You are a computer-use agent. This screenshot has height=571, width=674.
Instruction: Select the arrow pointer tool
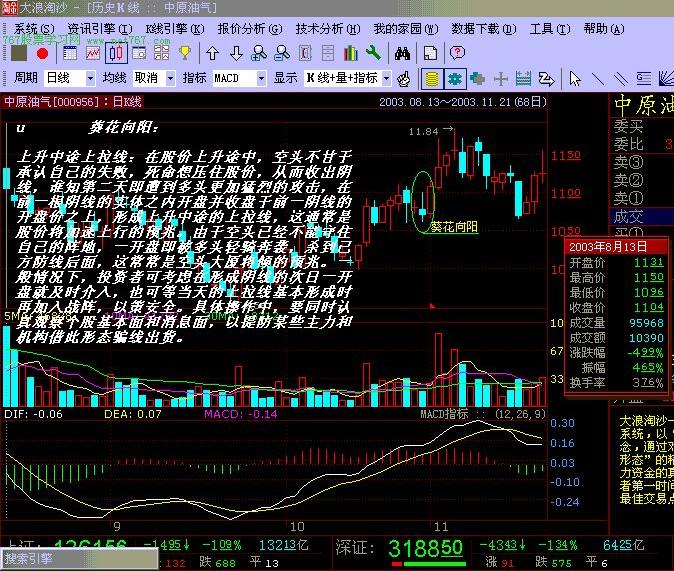point(575,79)
